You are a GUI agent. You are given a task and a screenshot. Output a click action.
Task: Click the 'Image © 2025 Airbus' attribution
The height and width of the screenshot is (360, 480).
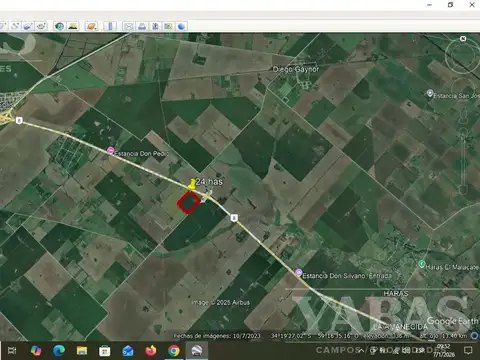220,302
